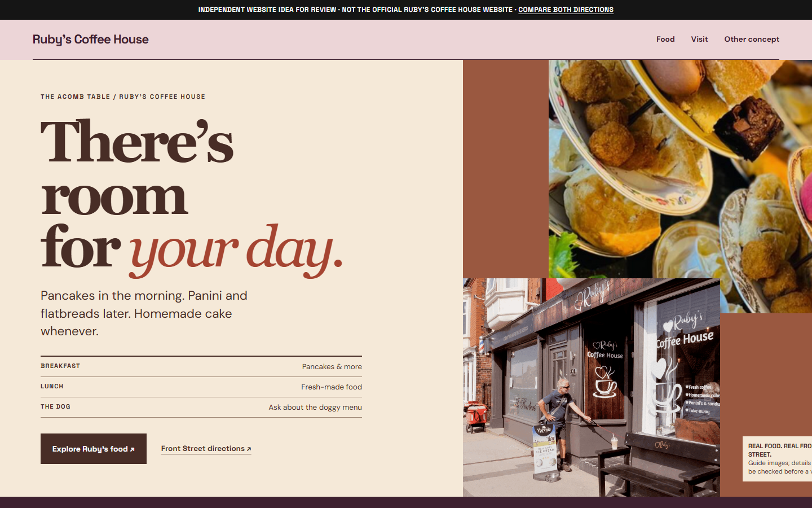812x508 pixels.
Task: Open the Food navigation link
Action: pos(665,40)
